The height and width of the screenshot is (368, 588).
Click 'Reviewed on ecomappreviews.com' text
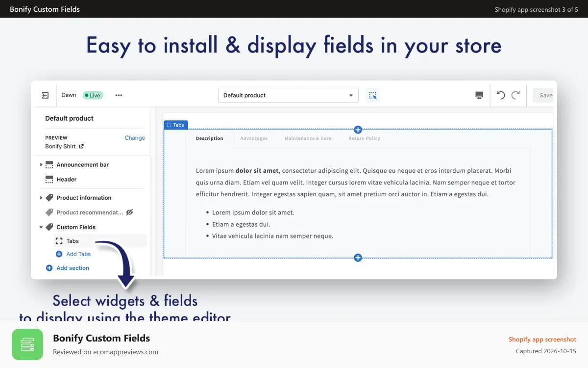point(105,352)
